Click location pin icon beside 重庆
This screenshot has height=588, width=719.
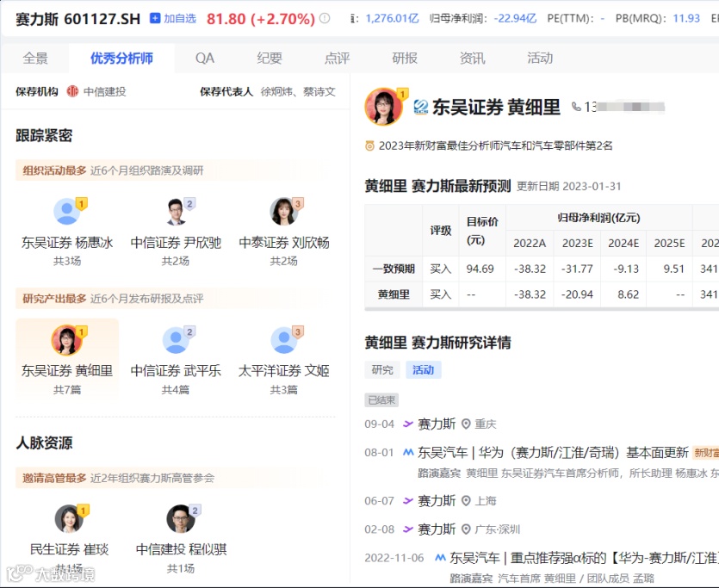coord(466,424)
